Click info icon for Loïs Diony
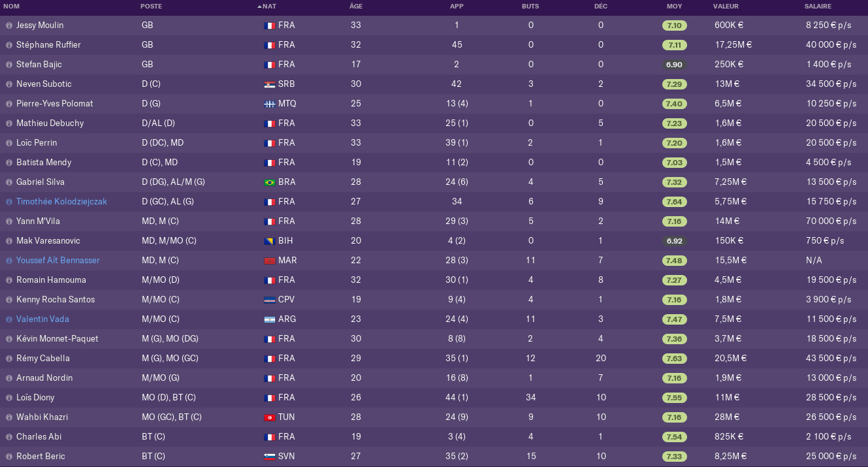This screenshot has height=467, width=868. point(9,398)
